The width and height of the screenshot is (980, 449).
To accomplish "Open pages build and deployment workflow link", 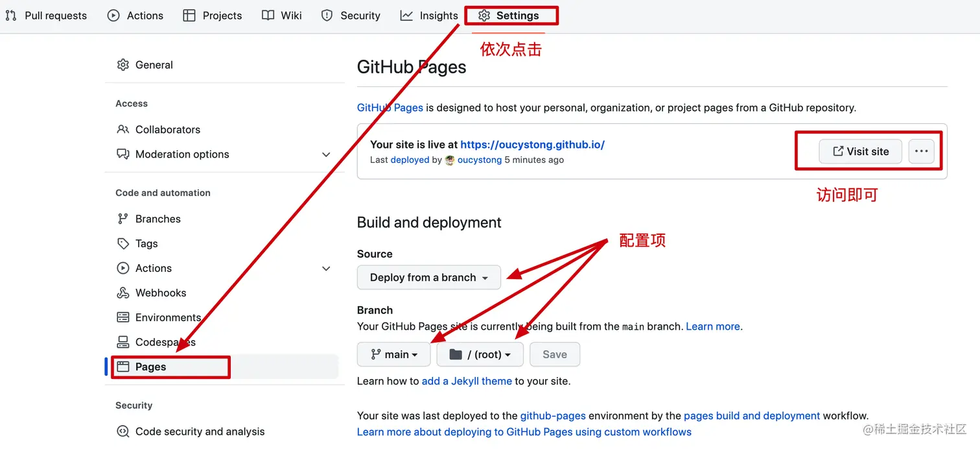I will (x=752, y=416).
